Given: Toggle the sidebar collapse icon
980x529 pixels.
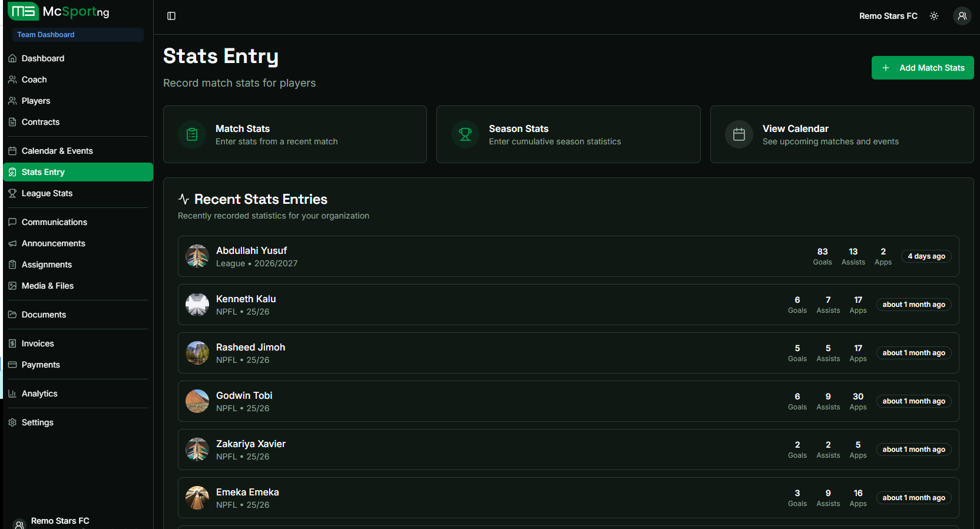Looking at the screenshot, I should 171,16.
